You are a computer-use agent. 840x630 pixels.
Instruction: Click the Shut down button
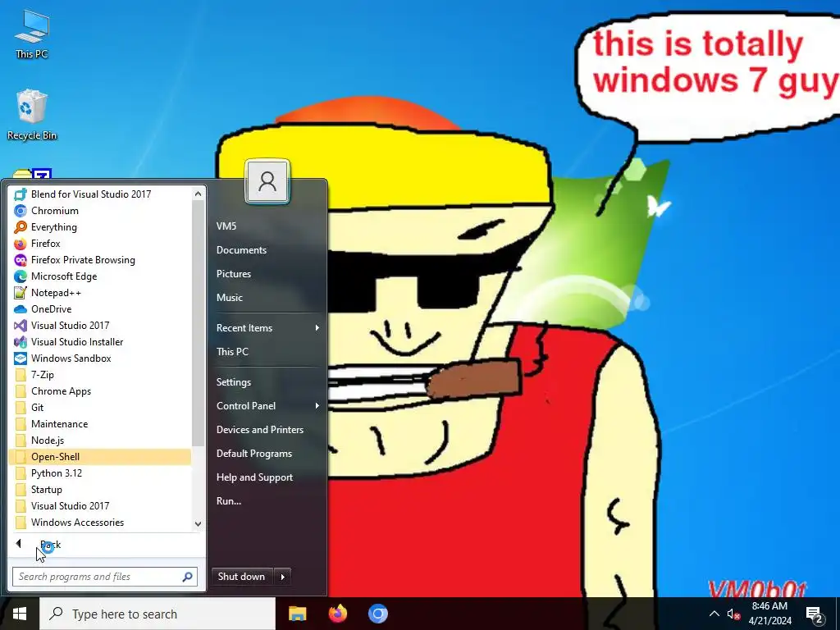pyautogui.click(x=242, y=577)
